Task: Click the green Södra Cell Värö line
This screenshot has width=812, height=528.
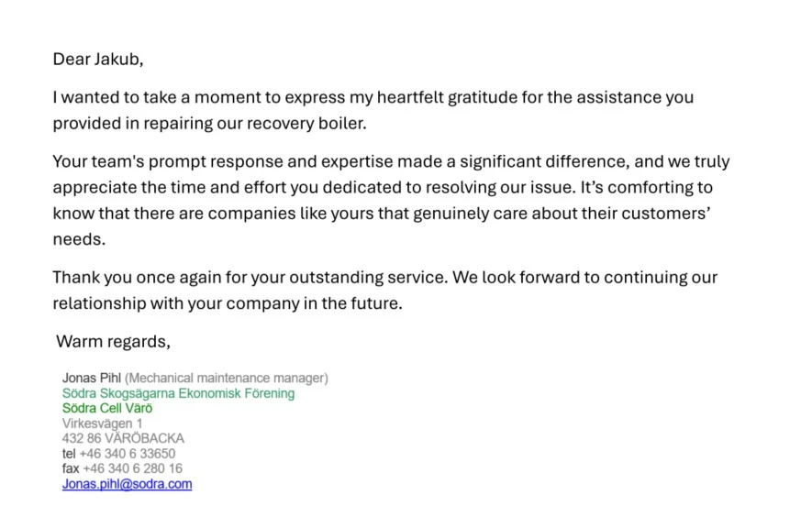Action: coord(107,408)
